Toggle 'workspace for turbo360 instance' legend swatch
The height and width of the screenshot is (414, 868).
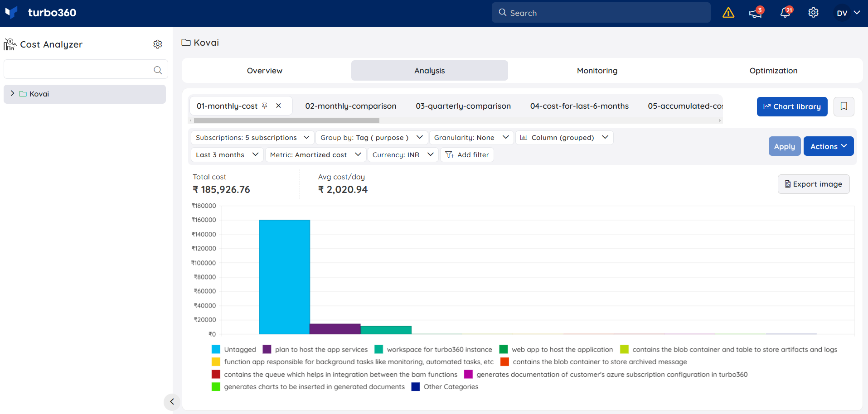click(x=379, y=349)
